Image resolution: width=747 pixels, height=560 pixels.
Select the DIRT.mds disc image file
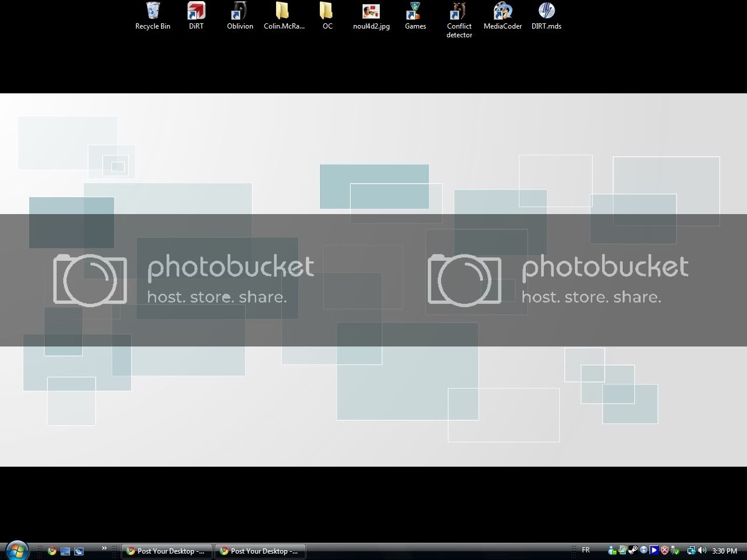coord(546,16)
